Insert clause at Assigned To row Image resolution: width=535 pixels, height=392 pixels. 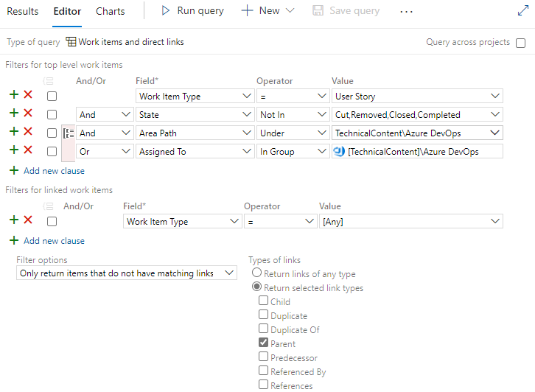click(x=14, y=150)
